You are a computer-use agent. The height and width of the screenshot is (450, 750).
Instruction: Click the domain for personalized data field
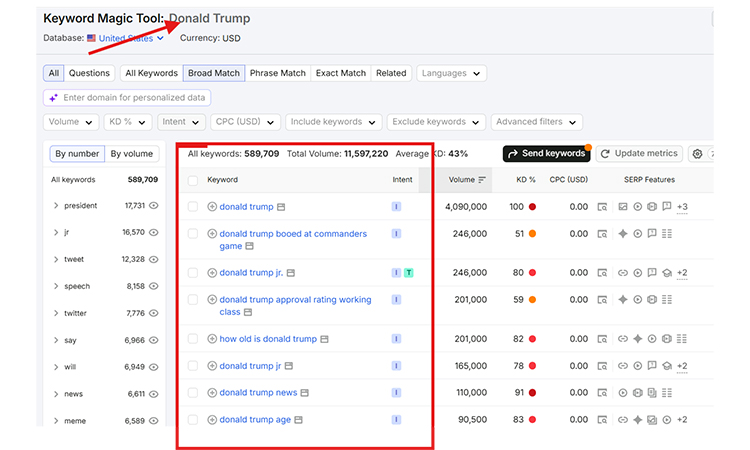coord(127,98)
